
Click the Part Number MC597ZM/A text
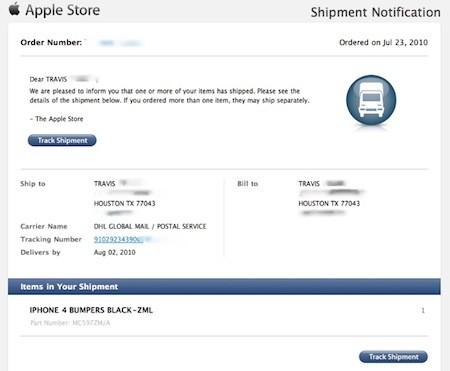click(70, 323)
